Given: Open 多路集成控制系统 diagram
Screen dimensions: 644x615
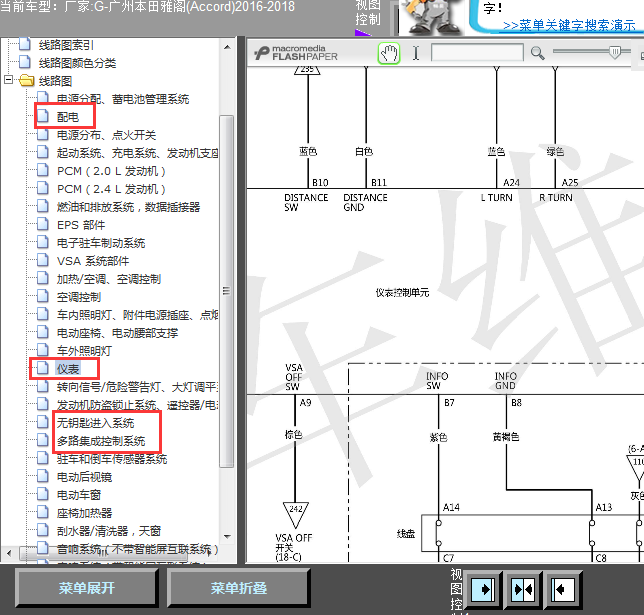Looking at the screenshot, I should tap(101, 441).
